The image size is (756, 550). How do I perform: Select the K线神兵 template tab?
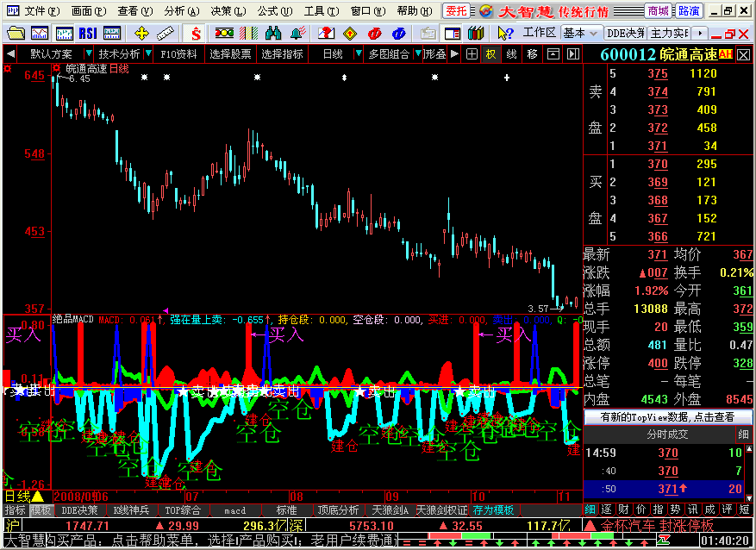(131, 510)
